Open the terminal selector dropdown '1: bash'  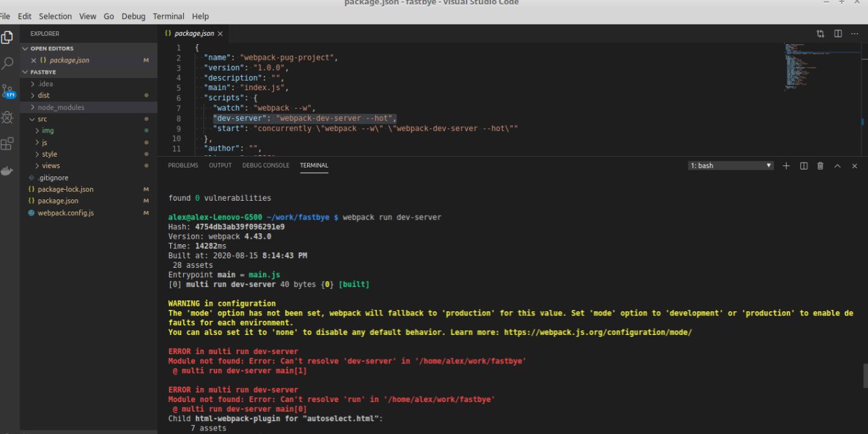tap(731, 165)
